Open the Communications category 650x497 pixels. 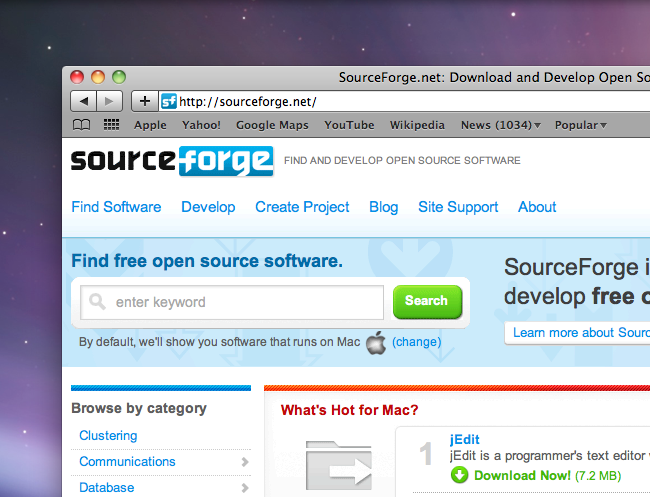pos(127,462)
